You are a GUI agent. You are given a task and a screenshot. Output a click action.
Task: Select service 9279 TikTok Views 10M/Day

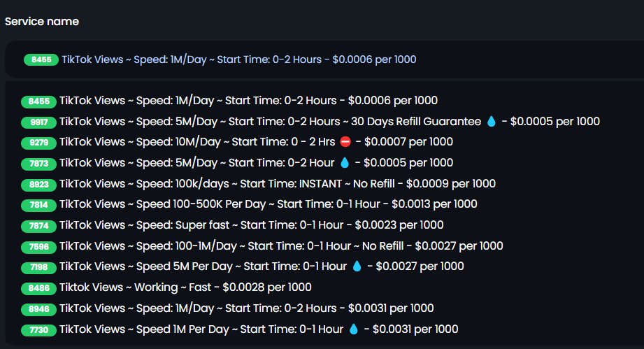pos(237,142)
